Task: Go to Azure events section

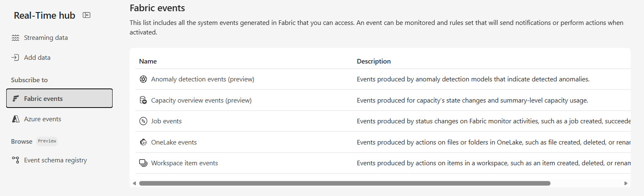Action: (x=42, y=119)
